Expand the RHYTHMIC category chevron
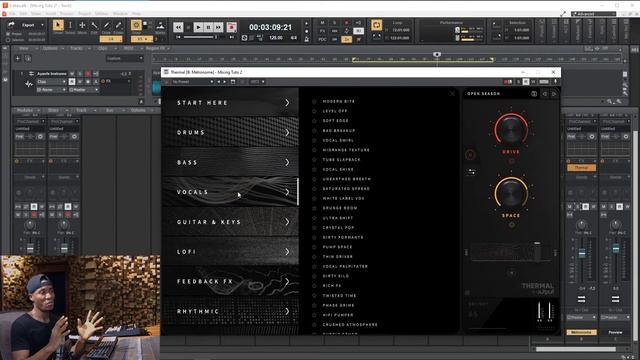 [x=287, y=311]
